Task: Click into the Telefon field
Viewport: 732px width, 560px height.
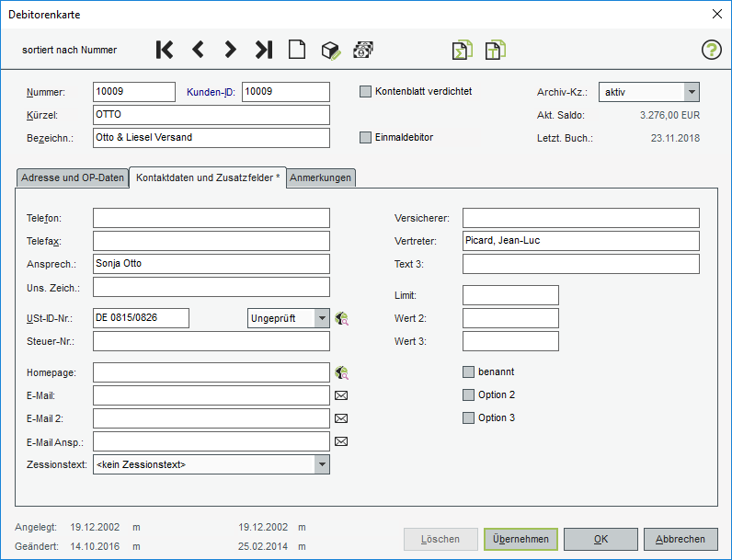Action: coord(212,218)
